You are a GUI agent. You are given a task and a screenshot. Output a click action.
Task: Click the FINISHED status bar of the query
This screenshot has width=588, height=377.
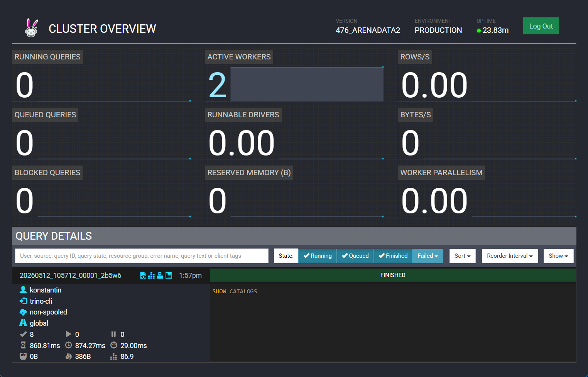coord(393,275)
